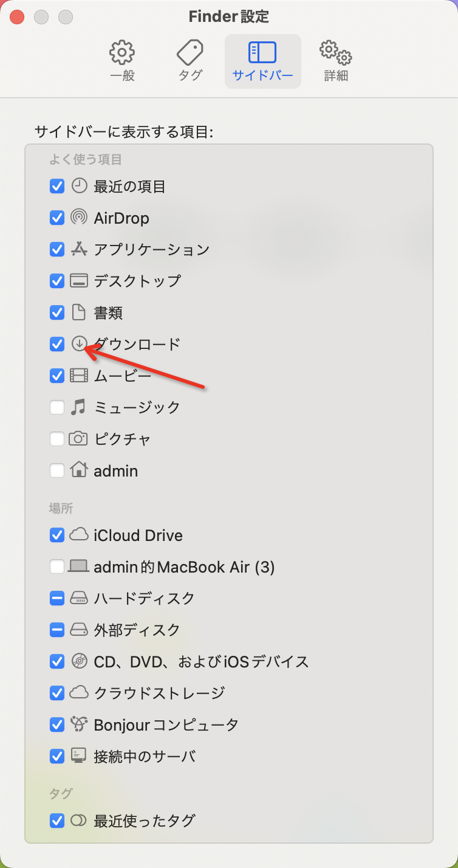Click the 最近使ったタグ label text
Viewport: 458px width, 868px height.
pyautogui.click(x=145, y=821)
